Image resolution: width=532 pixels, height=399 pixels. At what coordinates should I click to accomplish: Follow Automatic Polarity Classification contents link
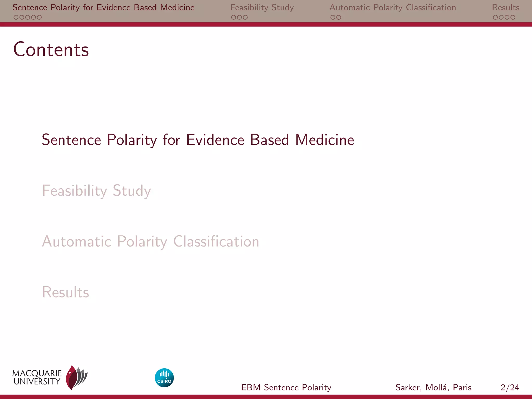click(150, 241)
